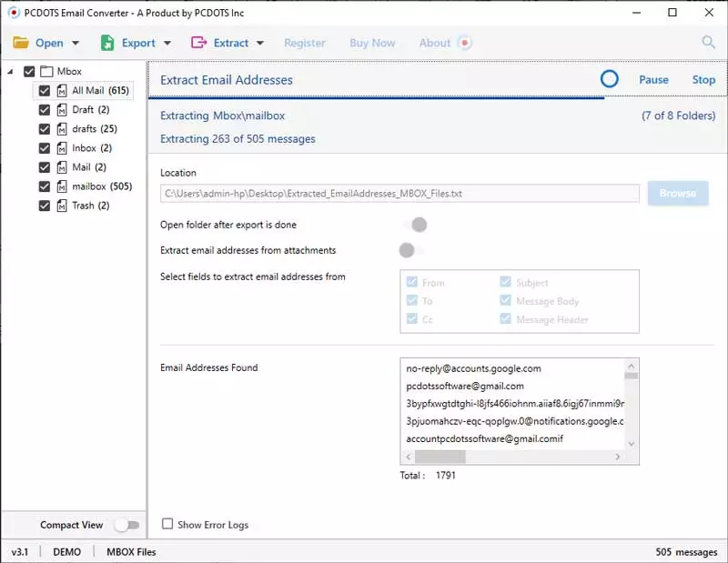Toggle the Message Body checkbox
This screenshot has width=728, height=563.
click(505, 300)
